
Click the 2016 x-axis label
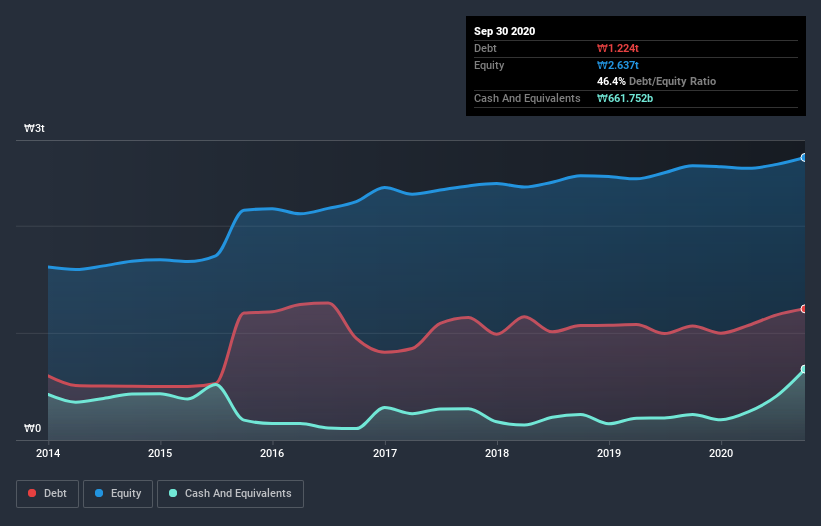(x=272, y=453)
